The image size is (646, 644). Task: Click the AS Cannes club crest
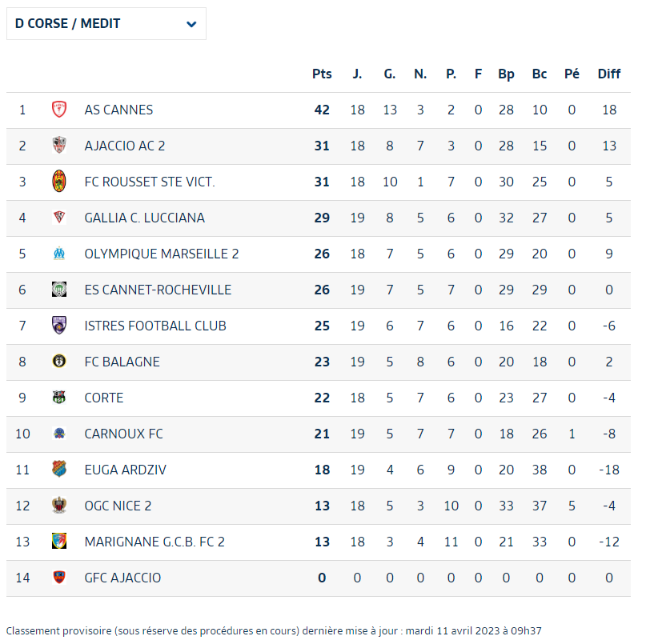pos(59,110)
